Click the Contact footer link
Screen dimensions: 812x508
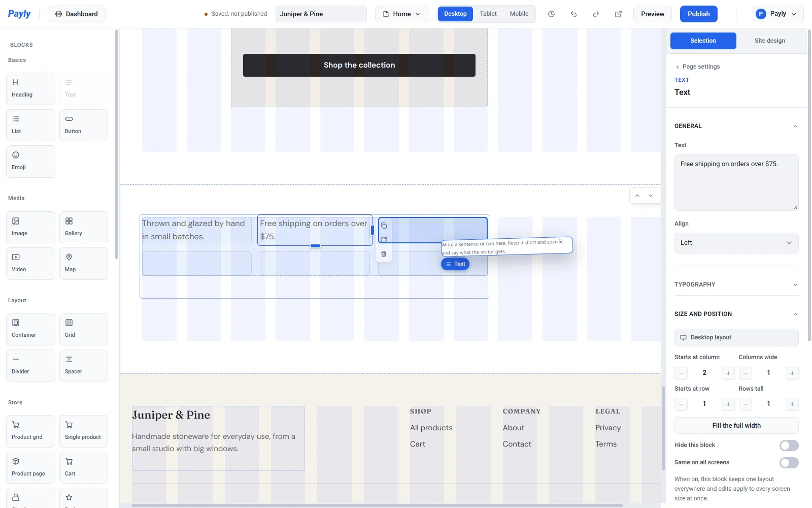point(517,444)
